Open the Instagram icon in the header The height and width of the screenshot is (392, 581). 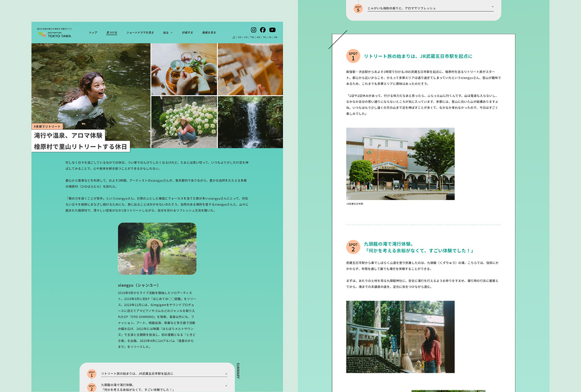254,29
